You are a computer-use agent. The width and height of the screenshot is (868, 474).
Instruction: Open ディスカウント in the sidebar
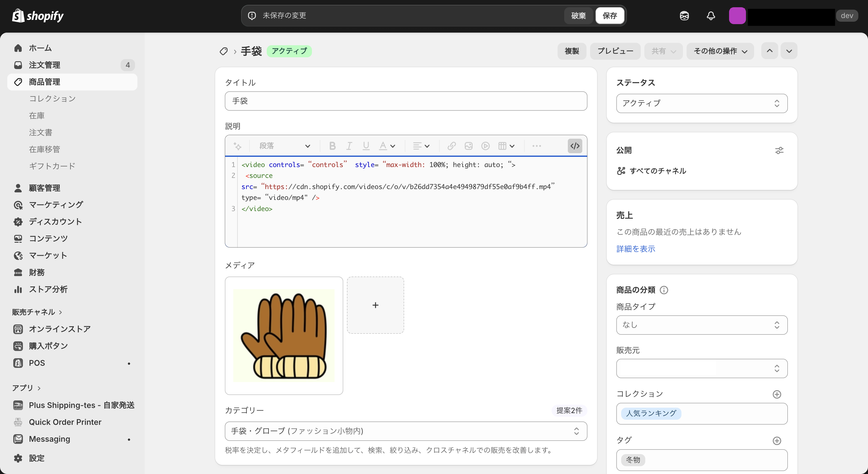click(72, 222)
